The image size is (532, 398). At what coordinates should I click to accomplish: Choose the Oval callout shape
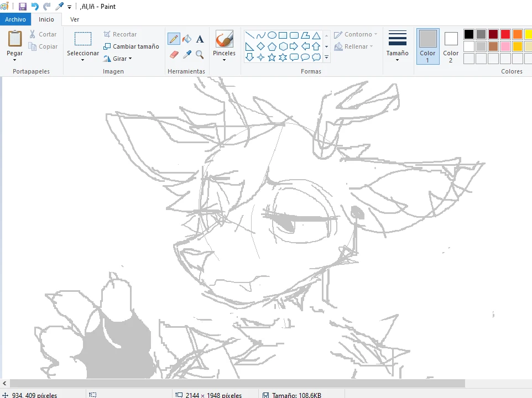[x=305, y=57]
